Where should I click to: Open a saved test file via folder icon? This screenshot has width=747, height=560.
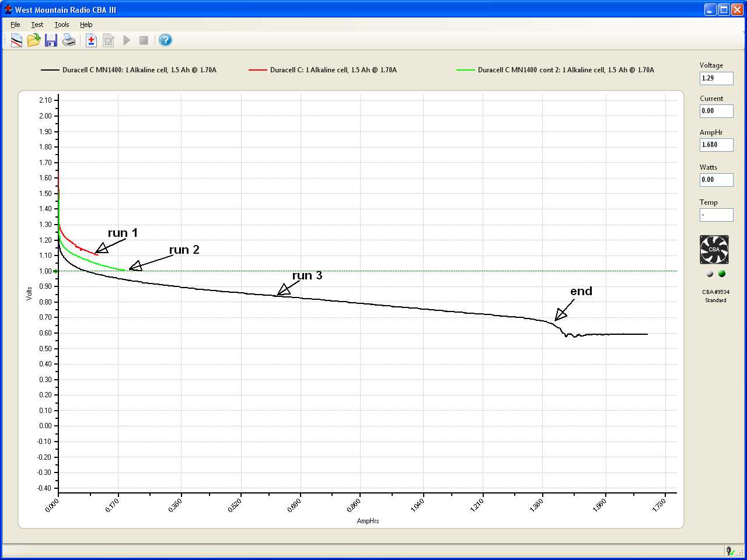click(x=34, y=40)
